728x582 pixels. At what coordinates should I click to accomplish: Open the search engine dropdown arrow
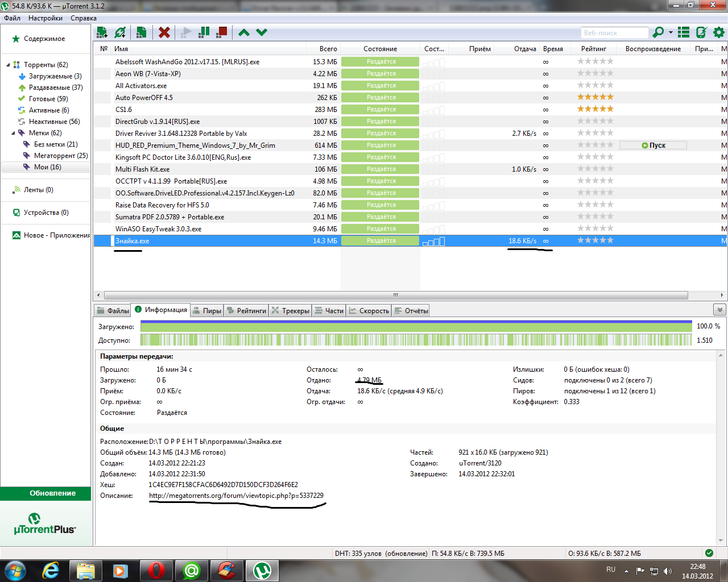[x=671, y=32]
